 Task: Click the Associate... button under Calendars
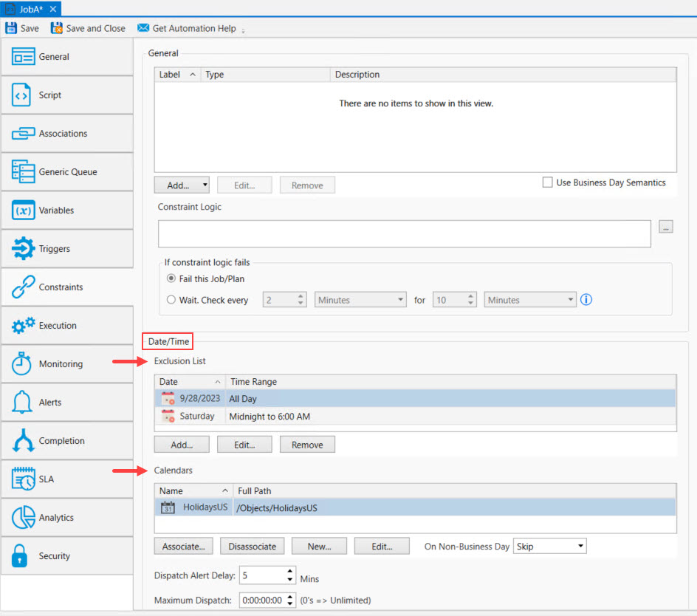[x=184, y=547]
